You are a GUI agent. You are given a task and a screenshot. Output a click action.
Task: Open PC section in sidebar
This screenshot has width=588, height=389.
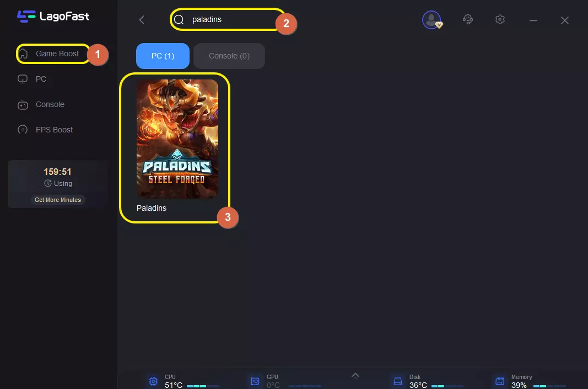(x=33, y=79)
